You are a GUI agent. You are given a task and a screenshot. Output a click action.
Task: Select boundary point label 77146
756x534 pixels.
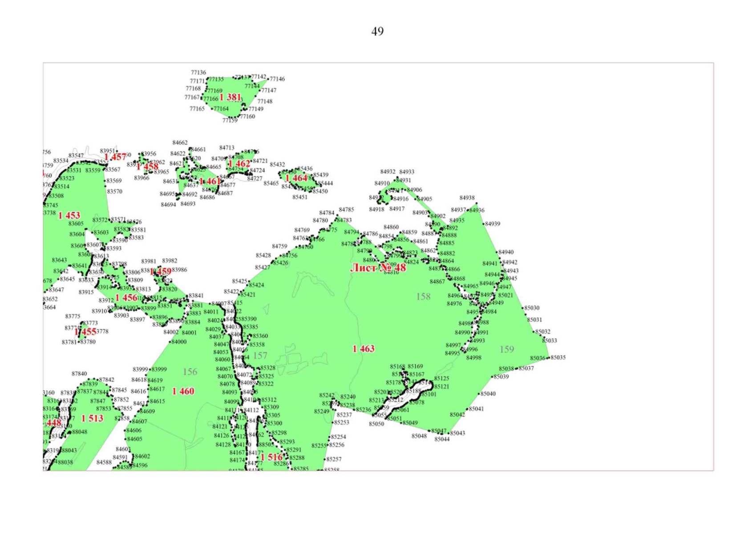pyautogui.click(x=277, y=79)
